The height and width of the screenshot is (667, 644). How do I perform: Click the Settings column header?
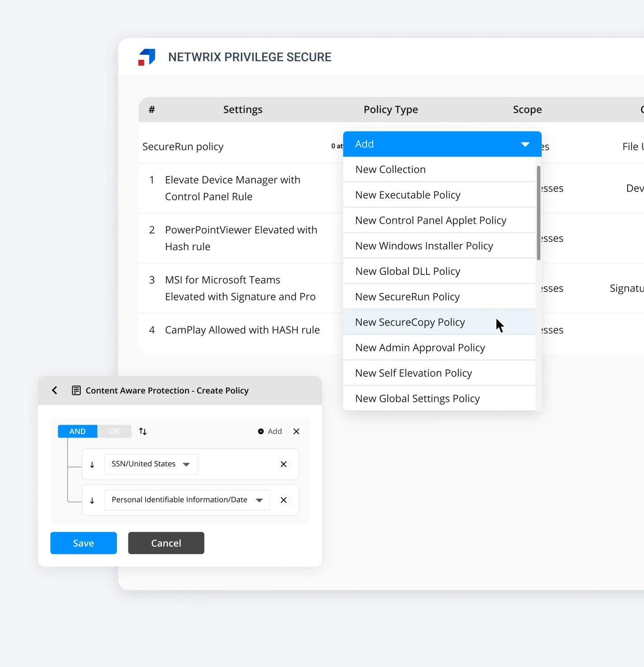coord(243,109)
